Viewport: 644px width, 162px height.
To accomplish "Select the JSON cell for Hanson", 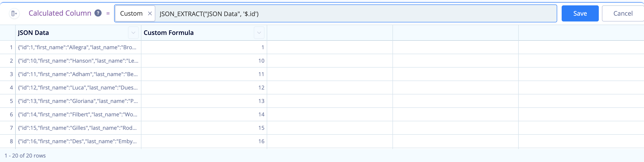I will 77,60.
